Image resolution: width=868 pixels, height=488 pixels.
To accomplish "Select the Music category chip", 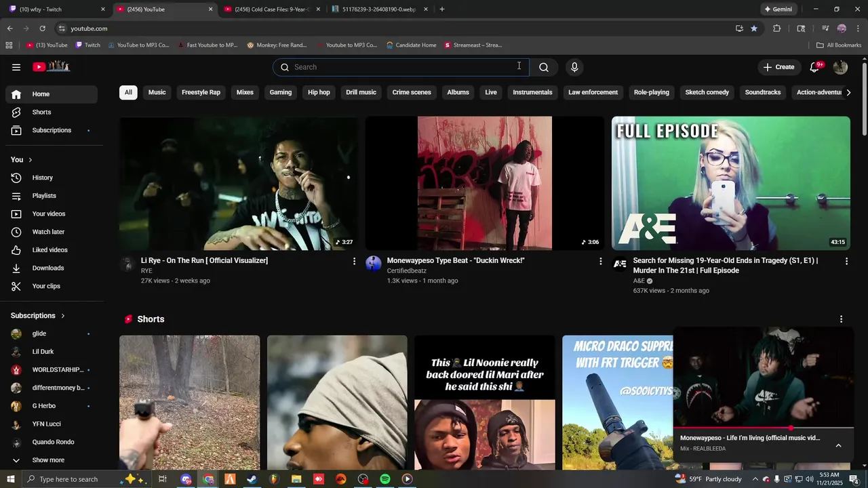I will coord(157,92).
